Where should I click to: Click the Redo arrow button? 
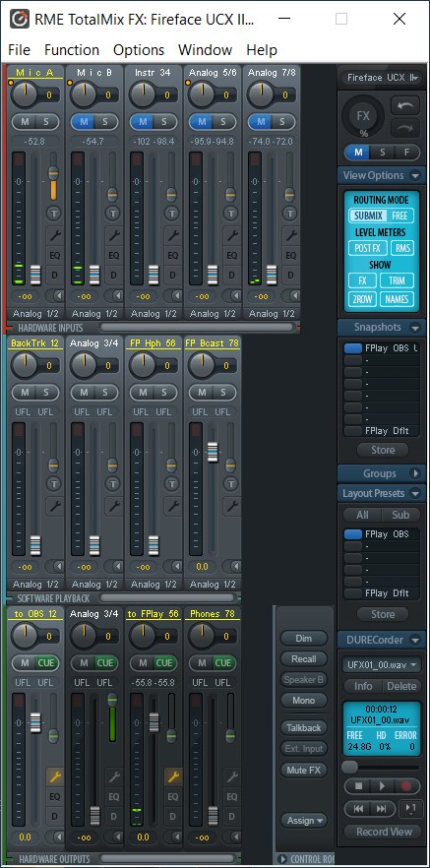(x=405, y=128)
